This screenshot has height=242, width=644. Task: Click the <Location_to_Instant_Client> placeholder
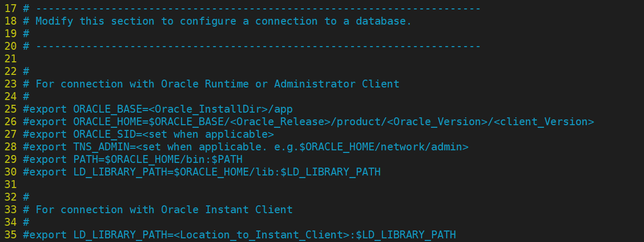[x=261, y=235]
